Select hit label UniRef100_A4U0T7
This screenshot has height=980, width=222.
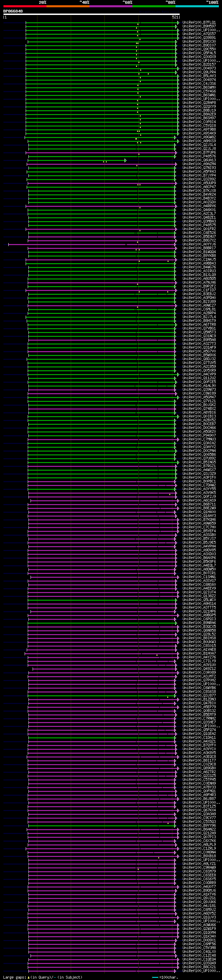pyautogui.click(x=199, y=887)
